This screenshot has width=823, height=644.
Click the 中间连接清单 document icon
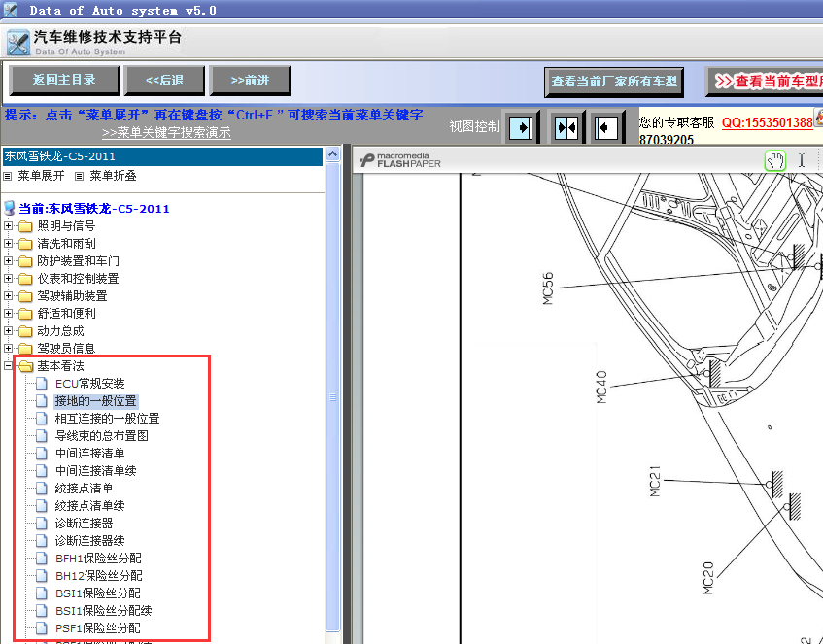[x=42, y=453]
